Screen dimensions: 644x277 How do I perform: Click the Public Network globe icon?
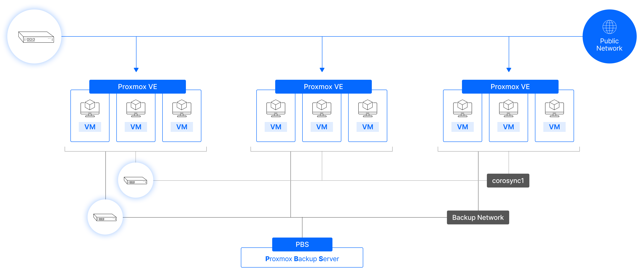coord(609,27)
